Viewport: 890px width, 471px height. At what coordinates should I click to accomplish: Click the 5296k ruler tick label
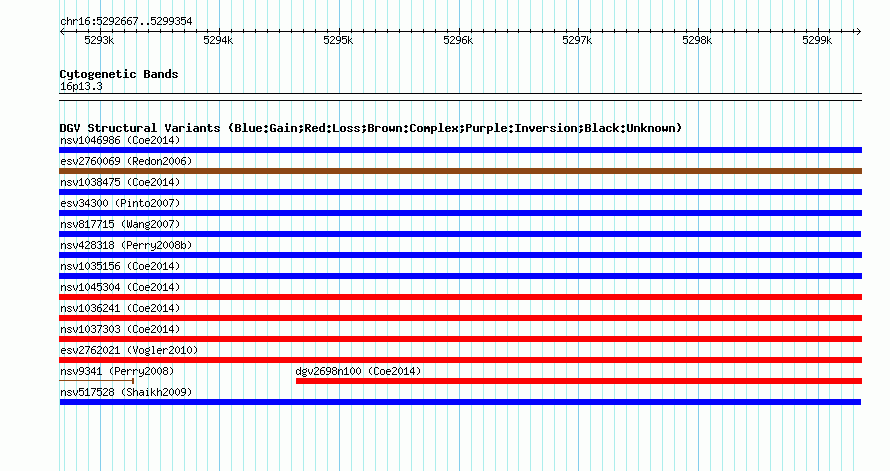tap(457, 40)
